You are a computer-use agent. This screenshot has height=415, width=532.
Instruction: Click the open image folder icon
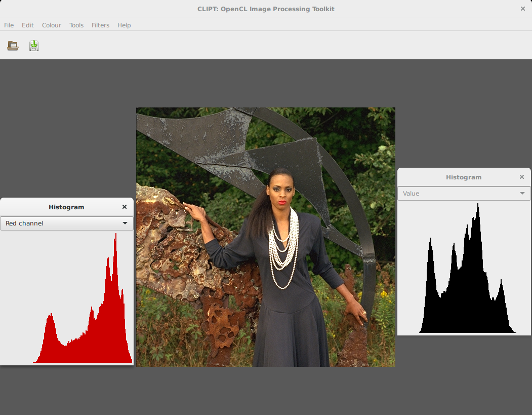tap(13, 46)
